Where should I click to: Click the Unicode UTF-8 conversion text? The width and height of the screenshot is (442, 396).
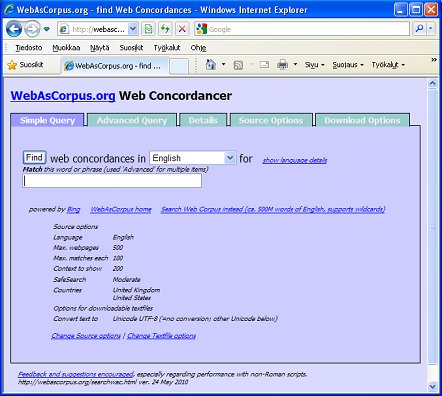pos(195,319)
